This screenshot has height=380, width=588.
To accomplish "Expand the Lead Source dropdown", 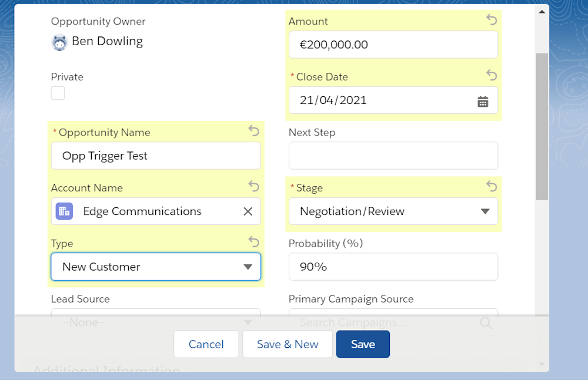I will click(248, 322).
